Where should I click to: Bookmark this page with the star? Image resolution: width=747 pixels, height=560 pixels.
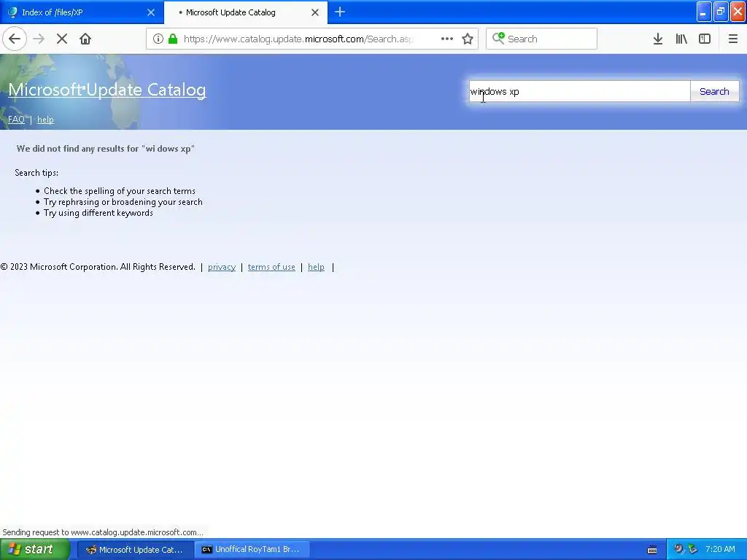tap(468, 39)
